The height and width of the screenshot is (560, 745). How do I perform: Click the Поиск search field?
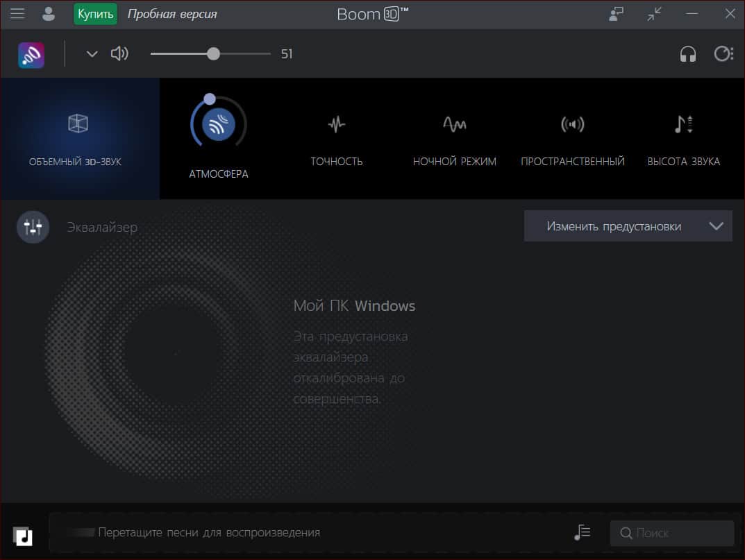[x=672, y=533]
